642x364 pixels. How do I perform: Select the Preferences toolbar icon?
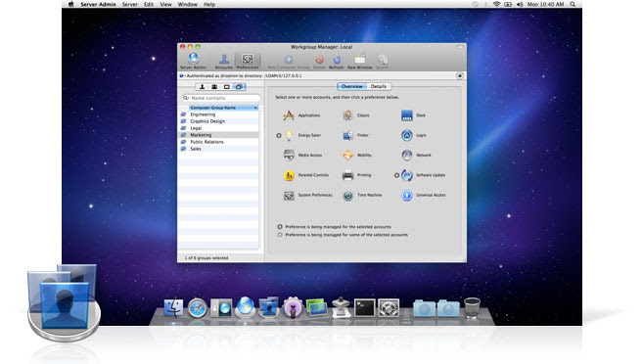[248, 61]
